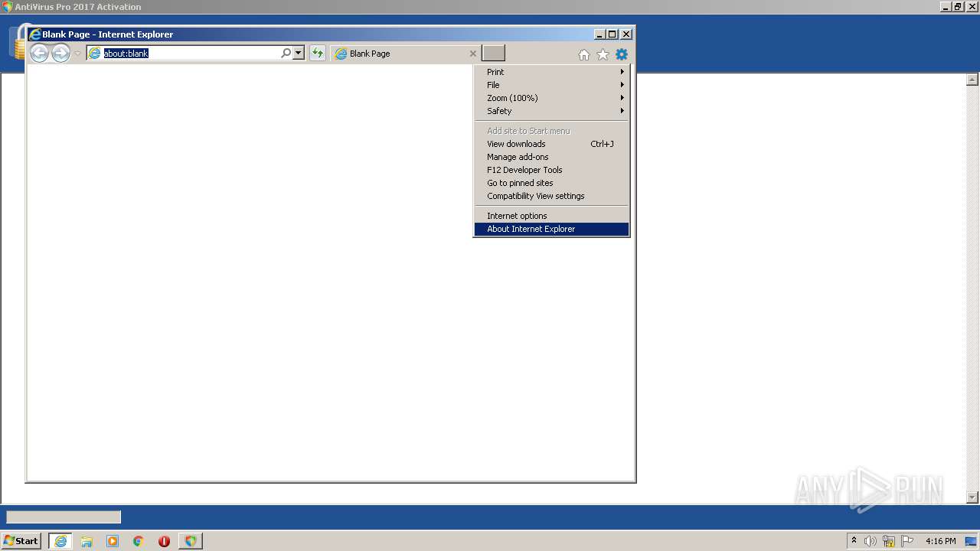Open Windows Media Player taskbar icon

click(x=113, y=541)
